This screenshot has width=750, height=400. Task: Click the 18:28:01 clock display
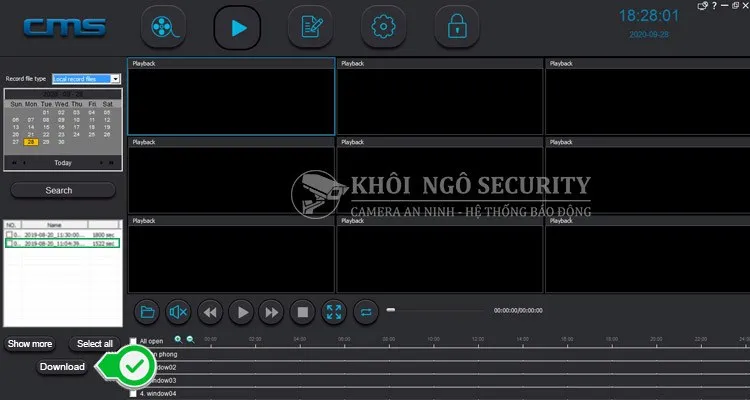point(649,16)
